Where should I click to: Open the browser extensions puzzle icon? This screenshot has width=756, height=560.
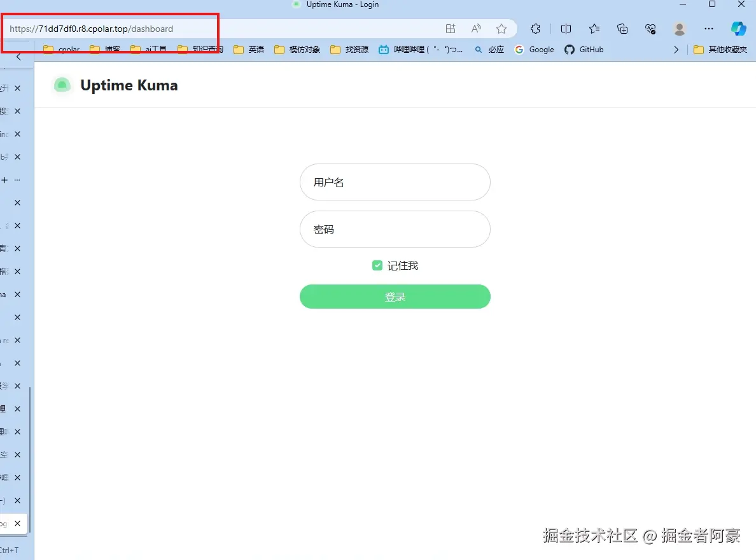(x=535, y=29)
